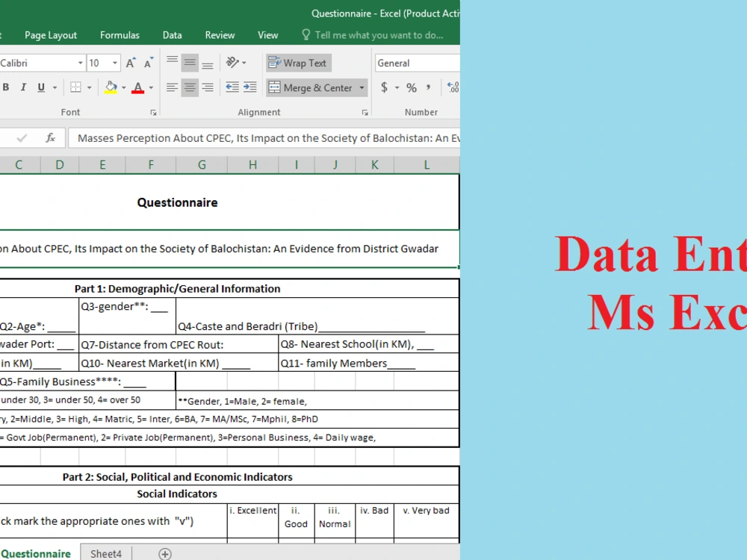
Task: Click the Q4-Caste and Beradri (Tribe) cell
Action: 317,316
